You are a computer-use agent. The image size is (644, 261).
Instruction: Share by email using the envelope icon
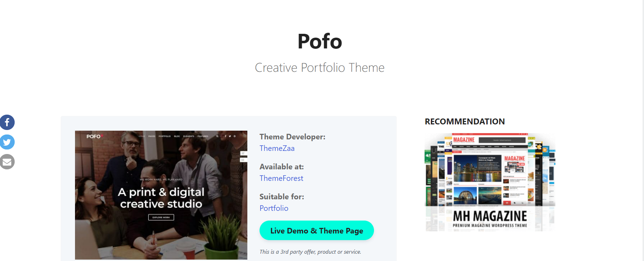(7, 162)
